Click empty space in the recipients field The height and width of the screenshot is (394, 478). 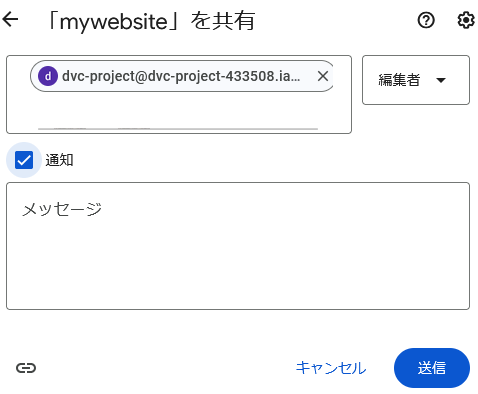pyautogui.click(x=179, y=110)
